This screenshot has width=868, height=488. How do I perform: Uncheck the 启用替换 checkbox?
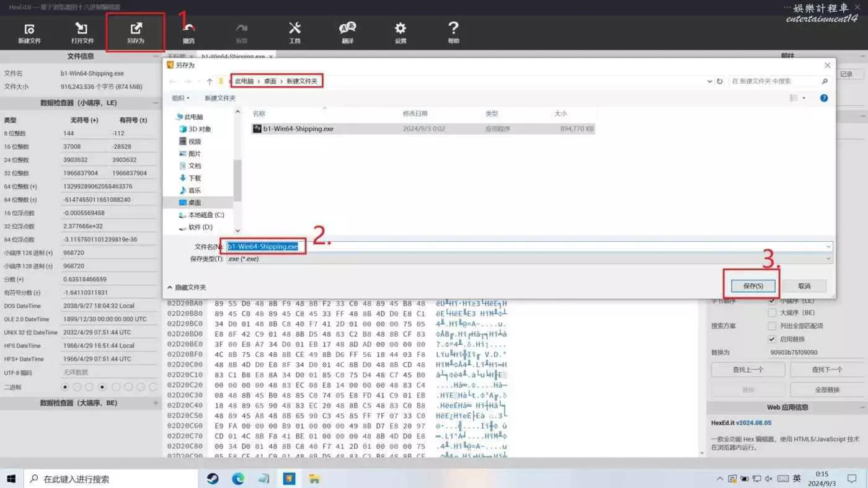772,339
